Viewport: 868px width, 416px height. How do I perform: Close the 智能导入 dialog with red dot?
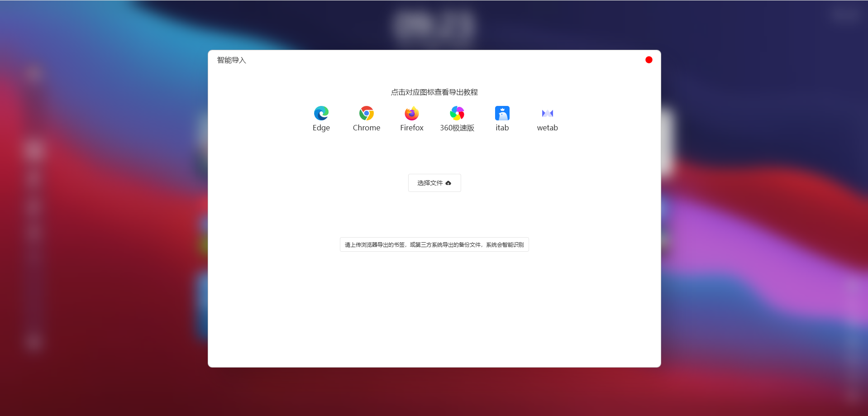(649, 60)
